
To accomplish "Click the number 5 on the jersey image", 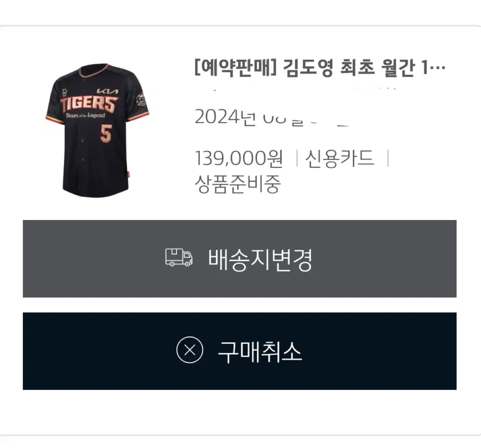I will tap(106, 133).
